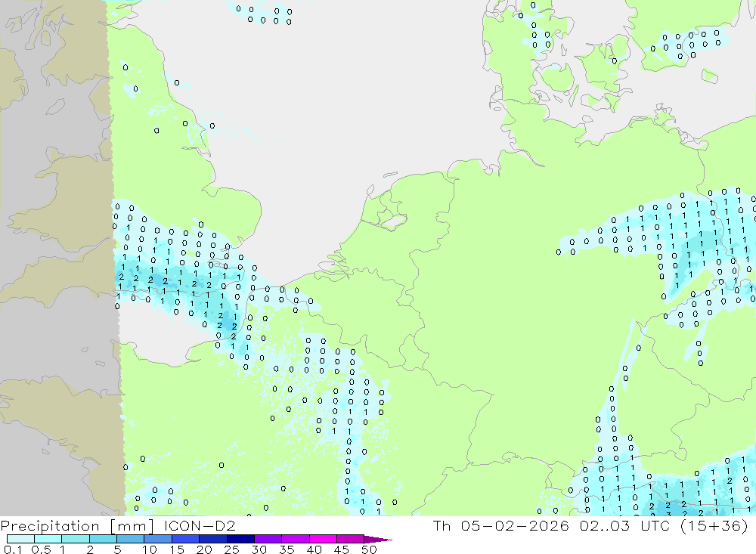Click the '35' legend value
Screen dimensions: 756x554
(287, 549)
